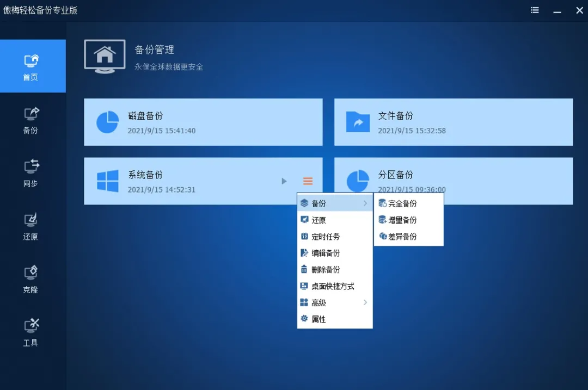This screenshot has height=390, width=588.
Task: Click the 备份管理 home monitor icon
Action: (x=105, y=57)
